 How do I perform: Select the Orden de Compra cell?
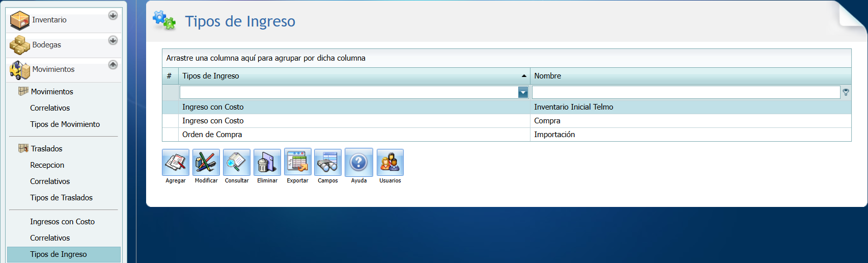[x=354, y=135]
